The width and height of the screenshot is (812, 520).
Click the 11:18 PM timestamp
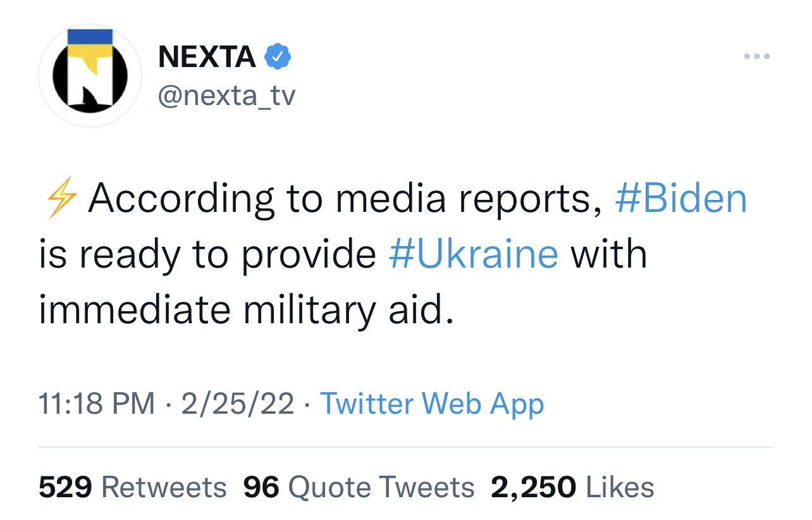click(96, 404)
